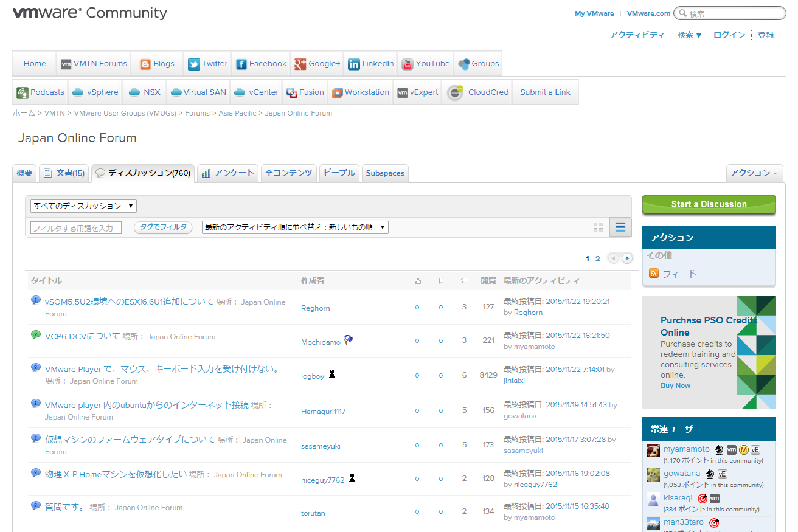The width and height of the screenshot is (798, 532).
Task: Open the アンケート tab
Action: [227, 173]
